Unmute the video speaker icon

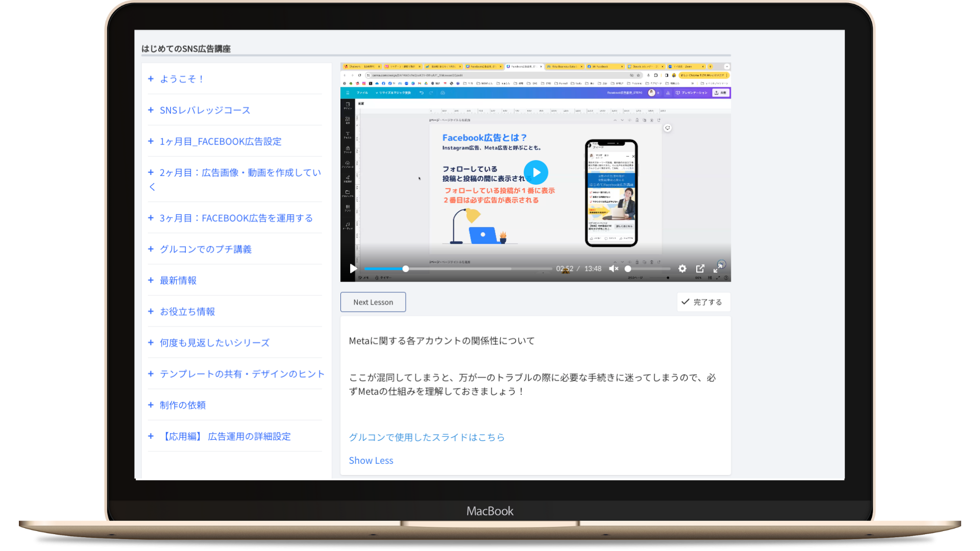coord(614,268)
